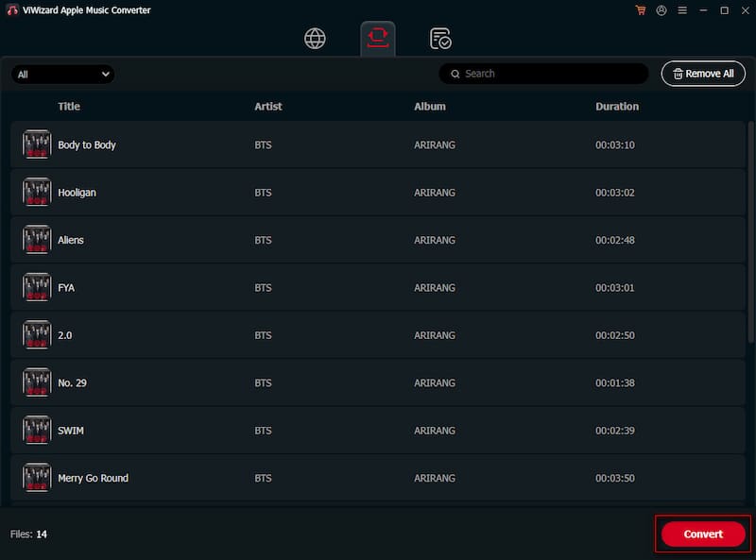Select Body to Body album thumbnail
The width and height of the screenshot is (756, 560).
[37, 144]
